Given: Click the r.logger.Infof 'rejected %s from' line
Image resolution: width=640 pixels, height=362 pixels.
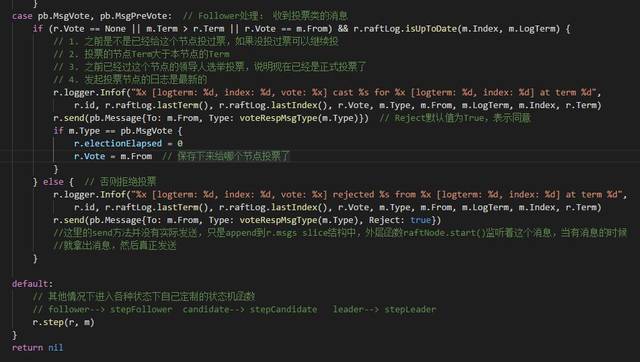Looking at the screenshot, I should click(x=340, y=194).
